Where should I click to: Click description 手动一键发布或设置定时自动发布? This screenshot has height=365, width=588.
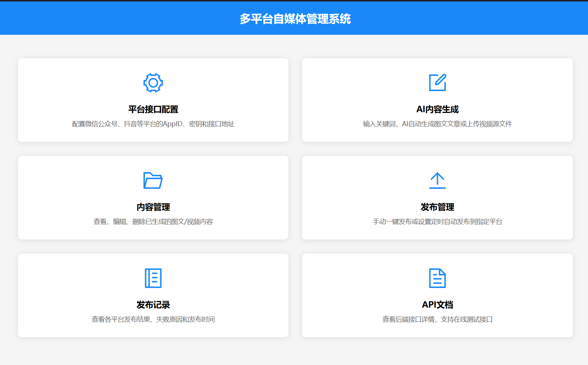coord(437,222)
